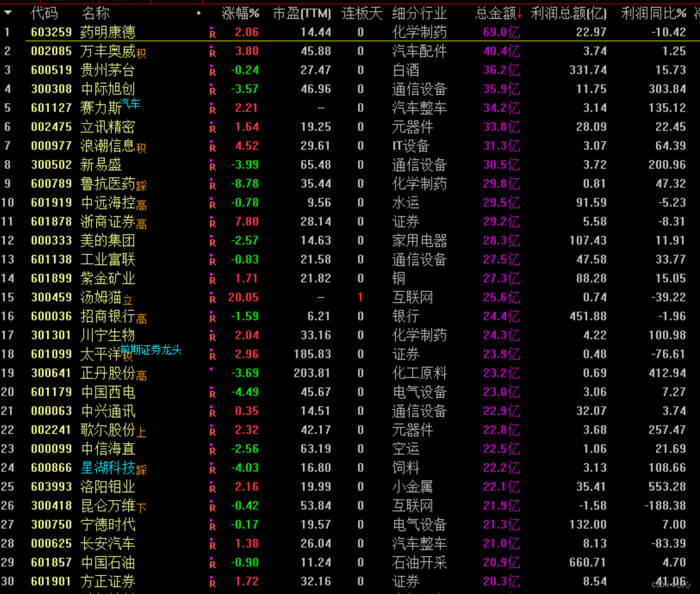Sort by the 连板天 column header
This screenshot has width=700, height=594.
coord(362,13)
